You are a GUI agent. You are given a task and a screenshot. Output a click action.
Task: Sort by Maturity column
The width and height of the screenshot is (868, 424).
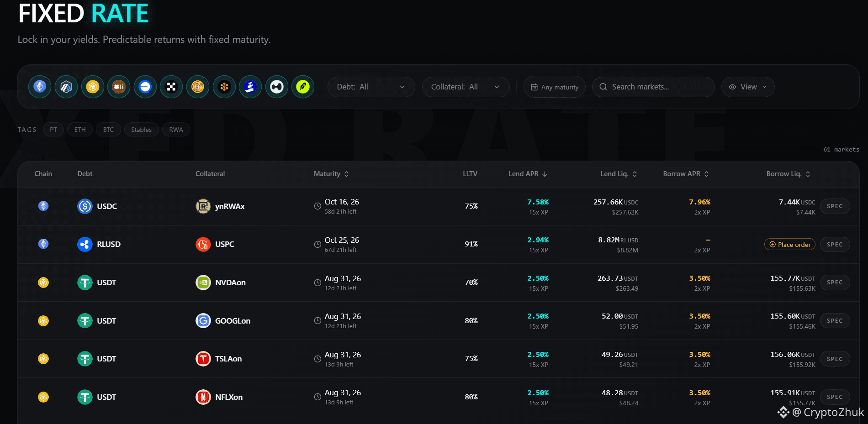pos(331,174)
